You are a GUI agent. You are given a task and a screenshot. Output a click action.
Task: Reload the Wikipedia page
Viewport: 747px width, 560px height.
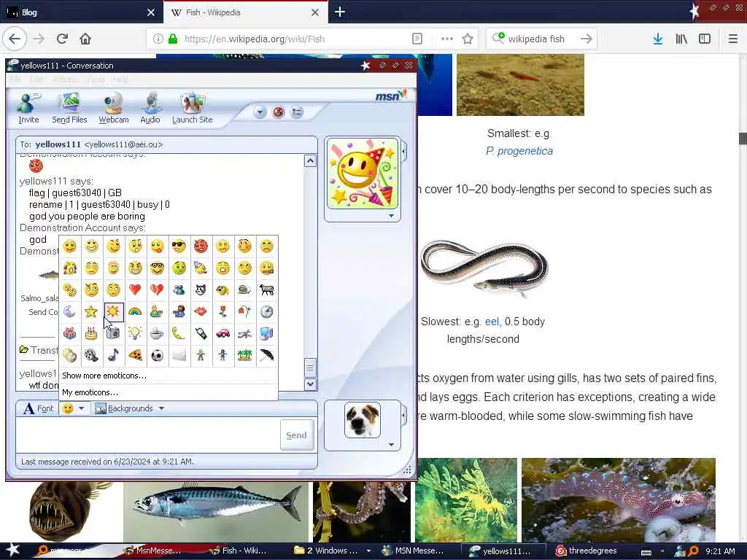(x=62, y=39)
